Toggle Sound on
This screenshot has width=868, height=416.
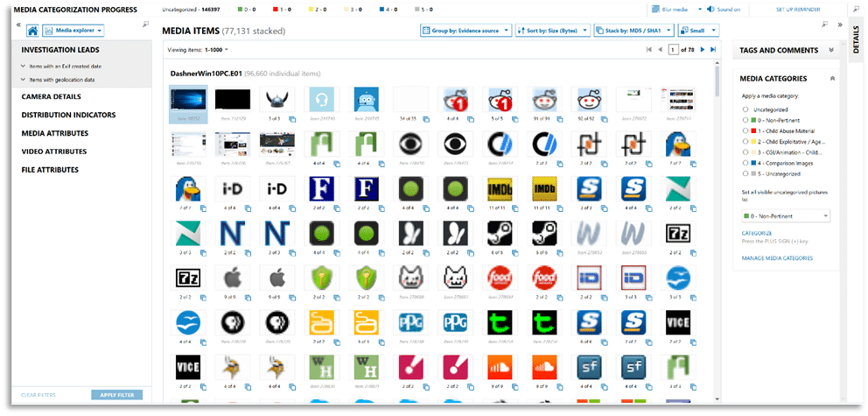(x=724, y=10)
